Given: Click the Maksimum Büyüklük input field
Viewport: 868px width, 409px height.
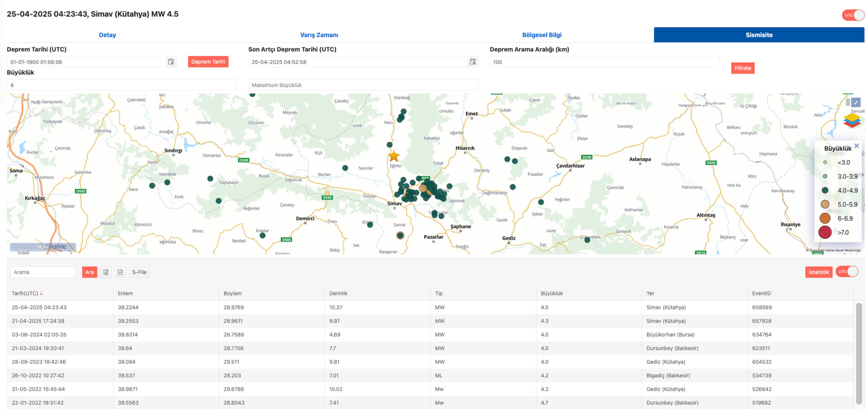Looking at the screenshot, I should coord(363,85).
